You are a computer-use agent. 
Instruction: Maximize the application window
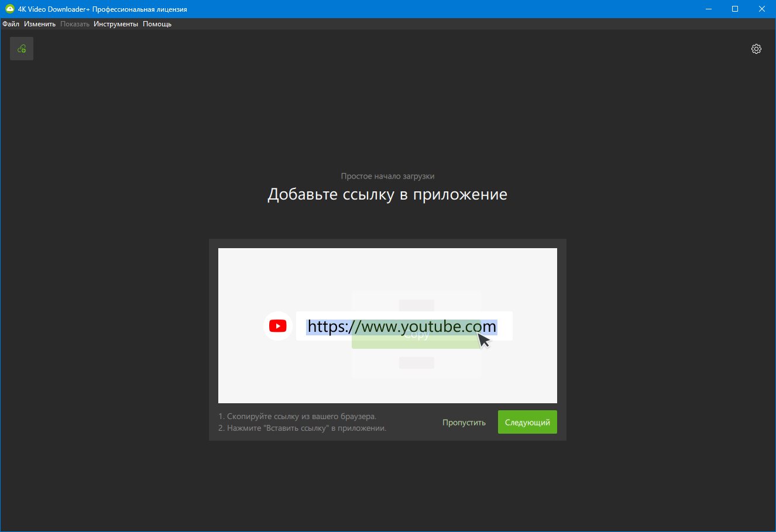[x=735, y=9]
